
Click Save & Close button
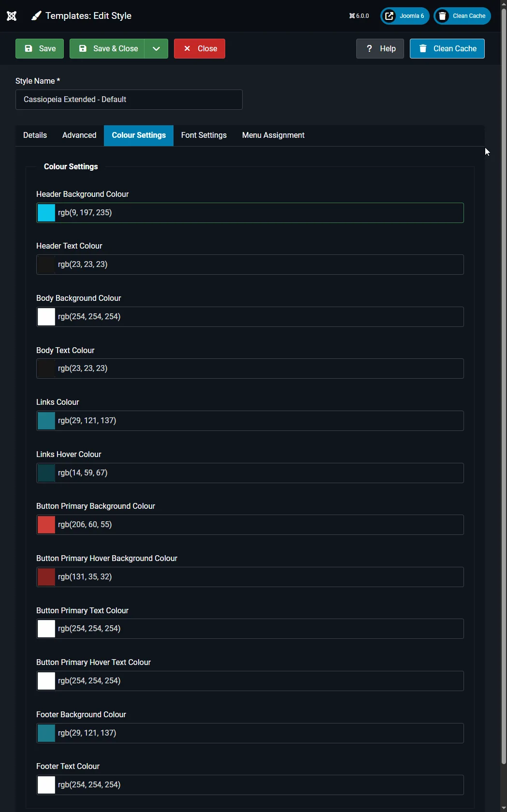107,48
